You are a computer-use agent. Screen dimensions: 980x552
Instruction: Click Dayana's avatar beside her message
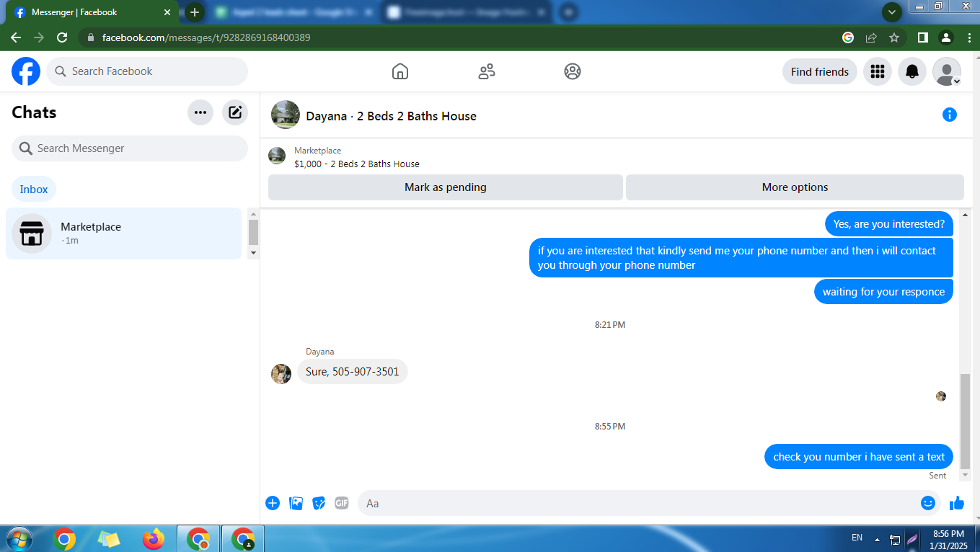281,373
